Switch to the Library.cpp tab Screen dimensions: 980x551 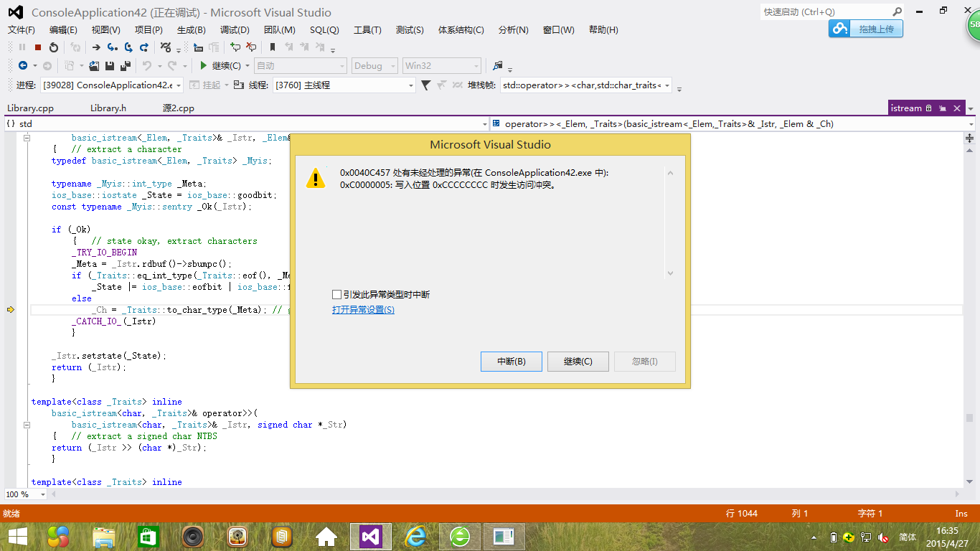click(x=30, y=108)
